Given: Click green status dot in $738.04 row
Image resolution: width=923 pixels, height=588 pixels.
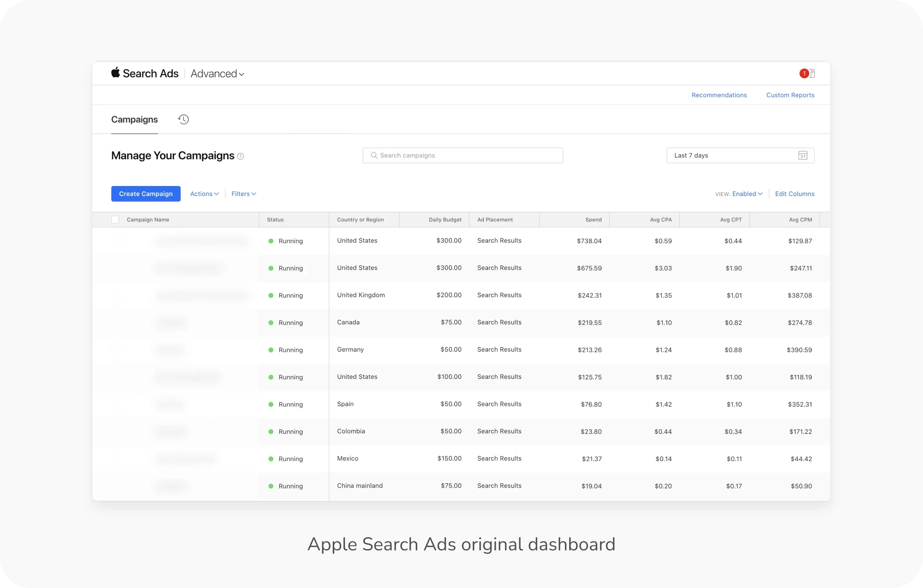Looking at the screenshot, I should [271, 241].
